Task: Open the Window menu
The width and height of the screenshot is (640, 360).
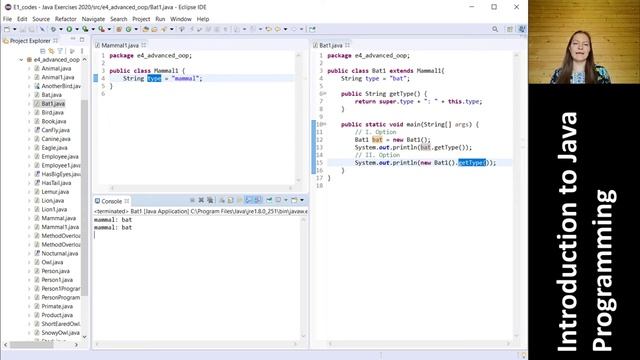Action: 181,19
